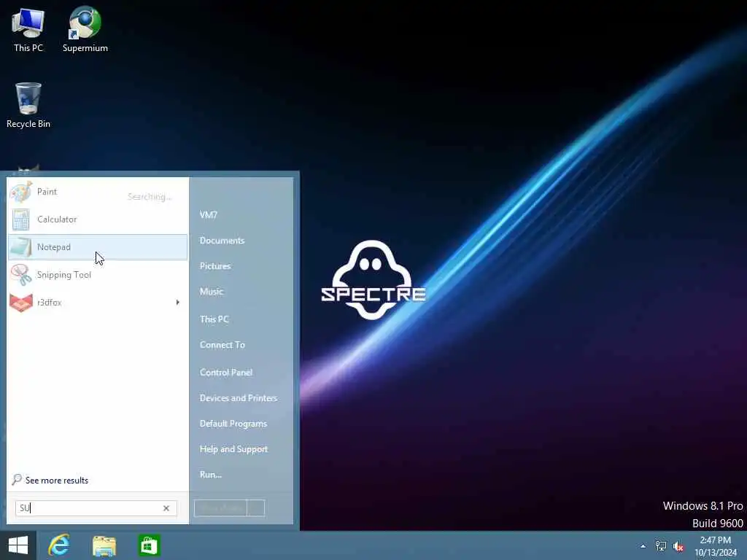The height and width of the screenshot is (560, 747).
Task: Expand the r3dfox jump list arrow
Action: [x=178, y=303]
